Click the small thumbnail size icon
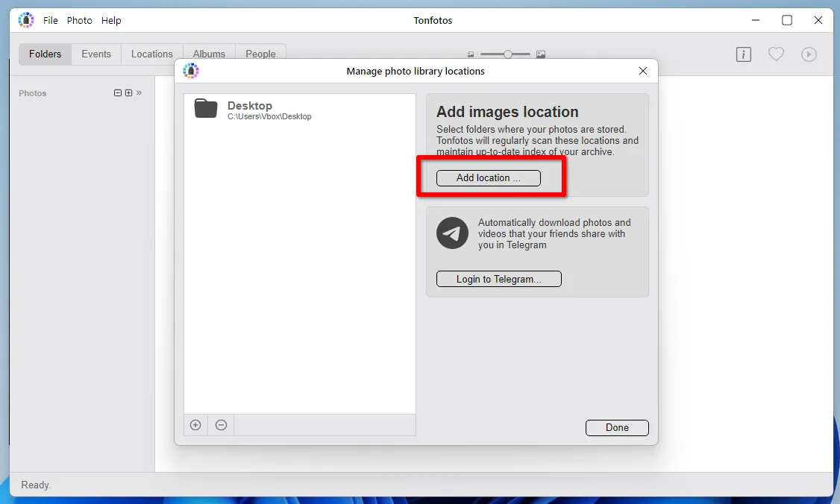This screenshot has width=840, height=504. click(471, 54)
